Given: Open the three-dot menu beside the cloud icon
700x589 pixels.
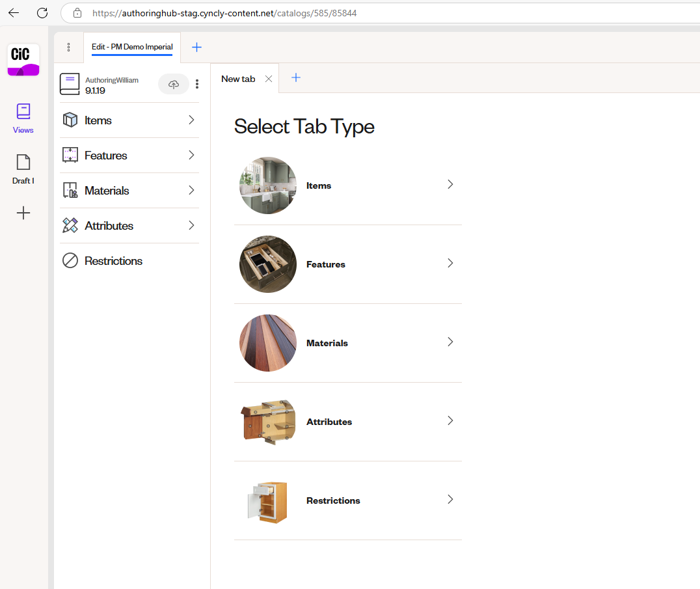Looking at the screenshot, I should tap(197, 84).
